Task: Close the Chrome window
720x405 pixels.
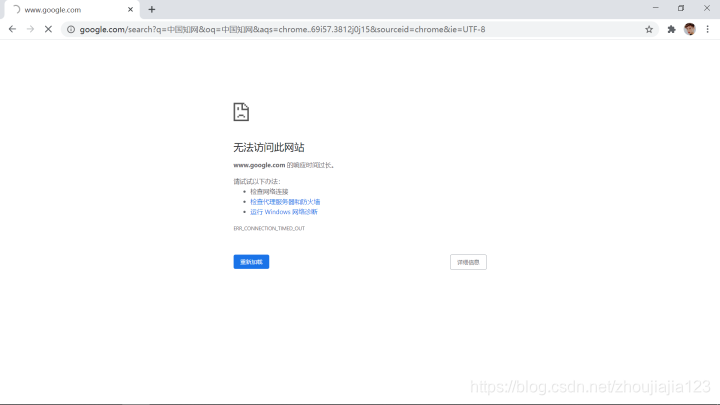Action: tap(707, 8)
